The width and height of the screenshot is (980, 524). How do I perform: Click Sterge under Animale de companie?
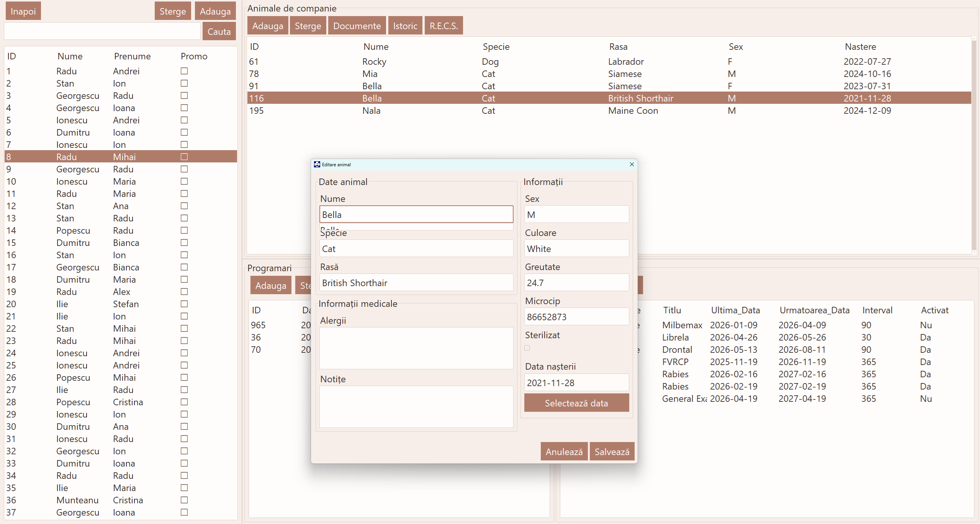point(308,26)
